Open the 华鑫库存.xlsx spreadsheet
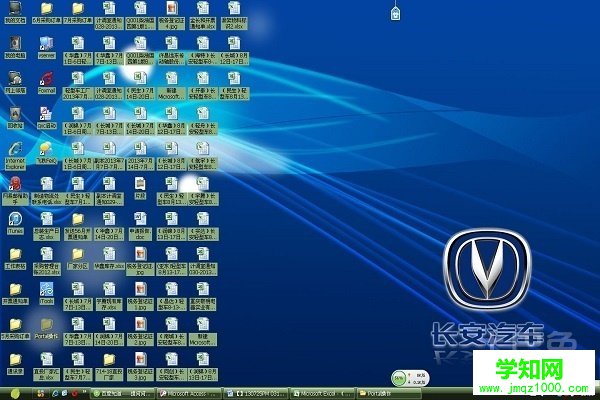600x400 pixels. click(109, 258)
